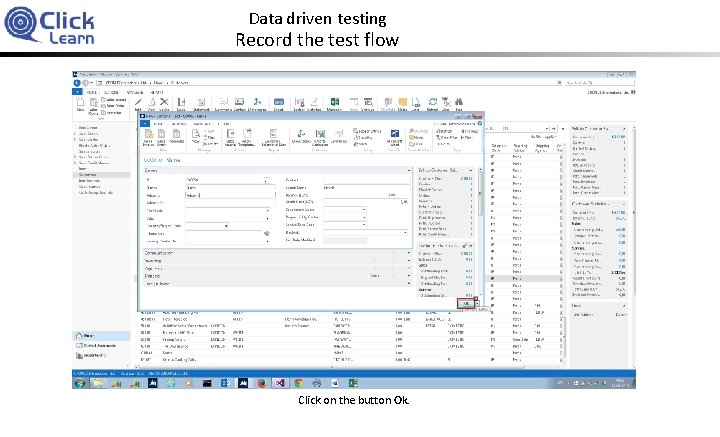Open the blue application menu in the card window
720x437 pixels.
point(145,124)
